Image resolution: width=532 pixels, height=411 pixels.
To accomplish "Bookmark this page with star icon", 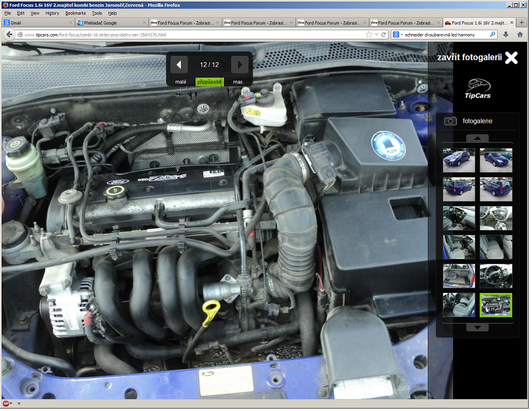I will pos(369,35).
